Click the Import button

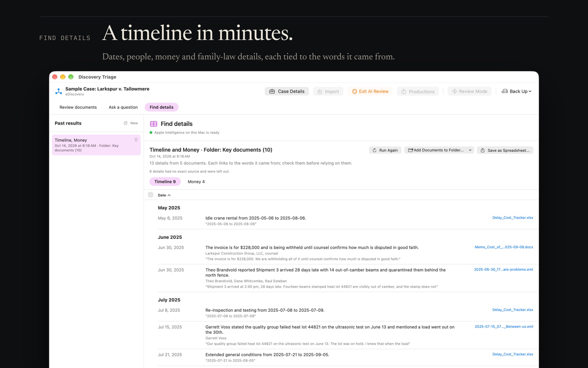point(328,91)
